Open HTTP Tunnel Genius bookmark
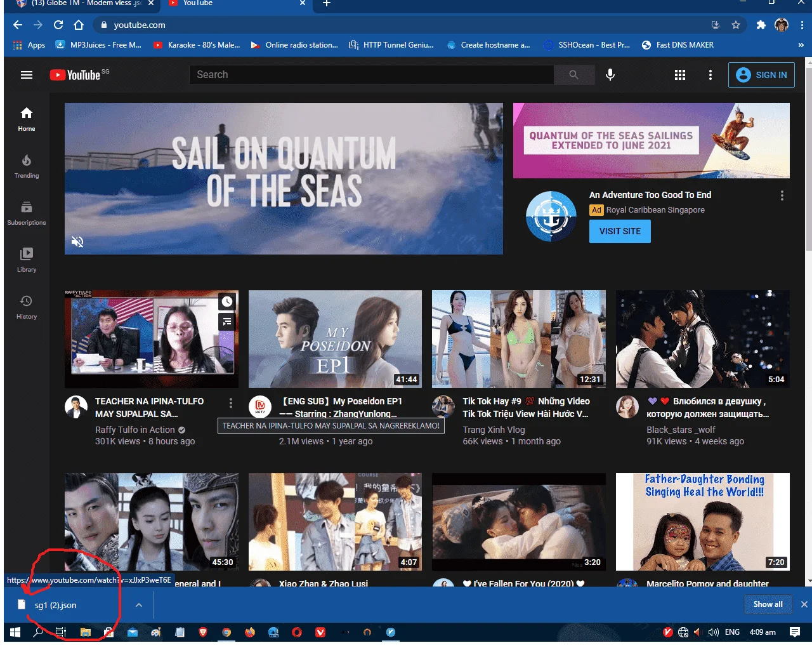 coord(391,45)
